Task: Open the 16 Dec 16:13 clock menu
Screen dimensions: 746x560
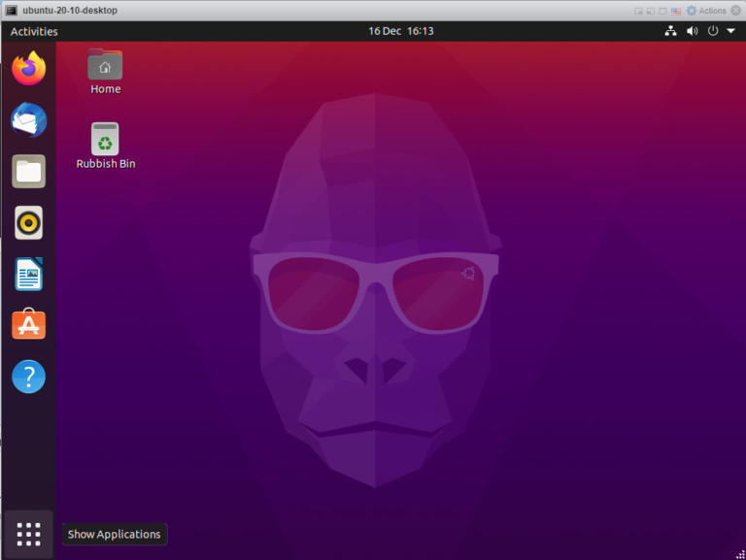Action: point(400,31)
